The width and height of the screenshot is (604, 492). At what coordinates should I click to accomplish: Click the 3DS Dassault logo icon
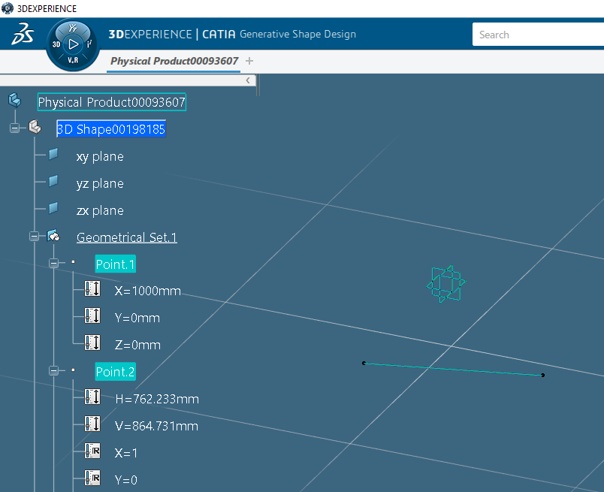[x=22, y=34]
